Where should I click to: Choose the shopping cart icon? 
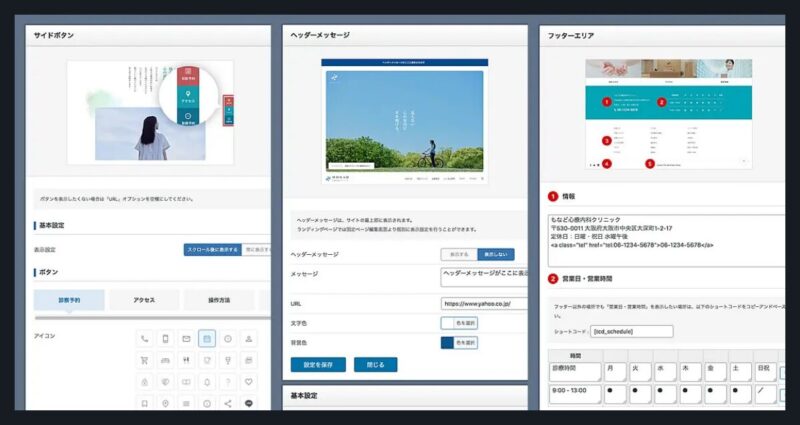point(144,361)
